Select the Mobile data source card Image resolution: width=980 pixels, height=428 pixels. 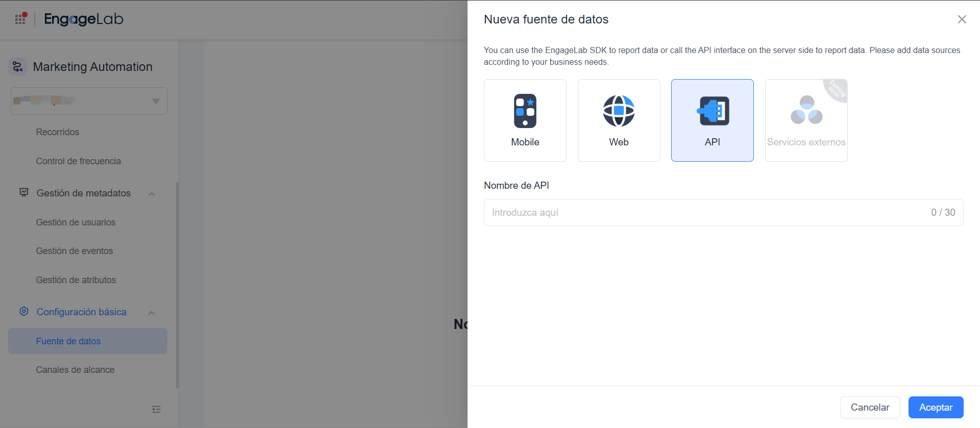[525, 120]
